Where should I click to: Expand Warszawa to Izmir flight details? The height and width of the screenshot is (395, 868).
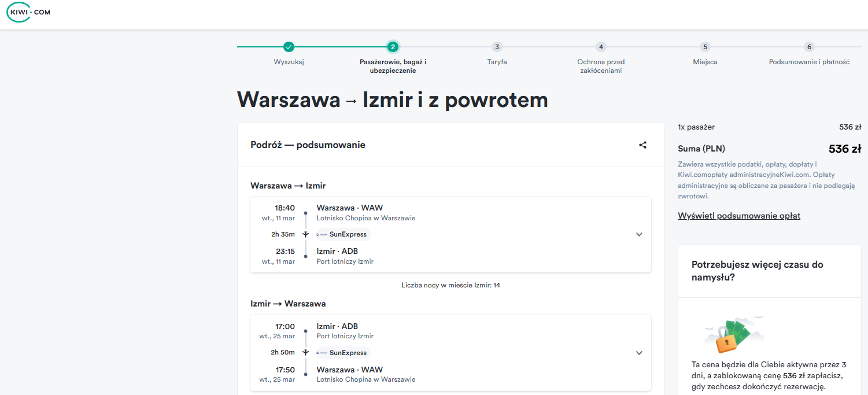click(639, 234)
